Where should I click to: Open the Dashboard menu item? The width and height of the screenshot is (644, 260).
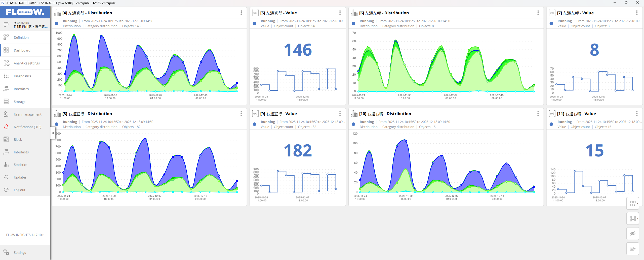tap(25, 50)
